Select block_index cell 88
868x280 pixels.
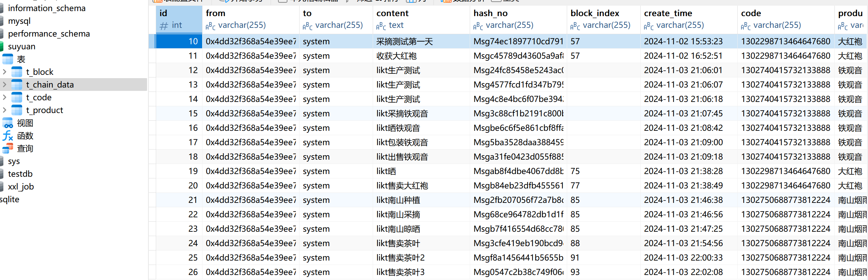(603, 243)
